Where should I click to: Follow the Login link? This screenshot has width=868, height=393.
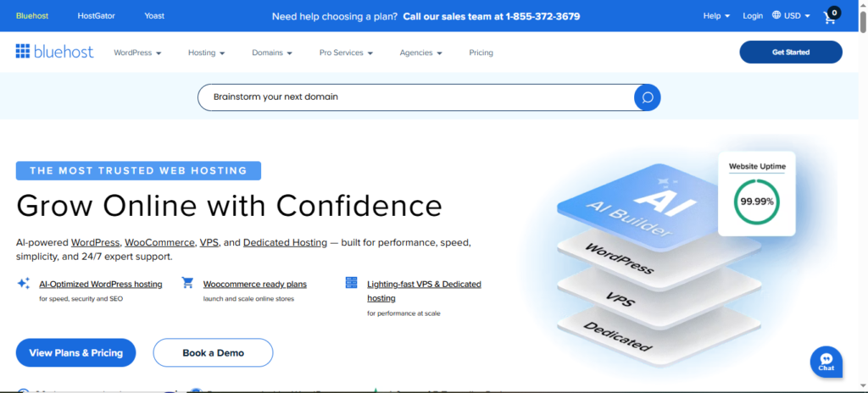point(753,15)
